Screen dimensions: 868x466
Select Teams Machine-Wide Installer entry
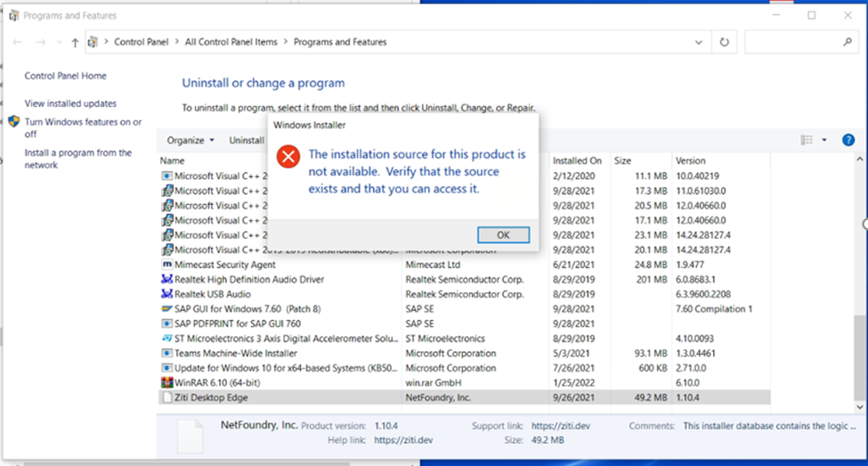464,354
